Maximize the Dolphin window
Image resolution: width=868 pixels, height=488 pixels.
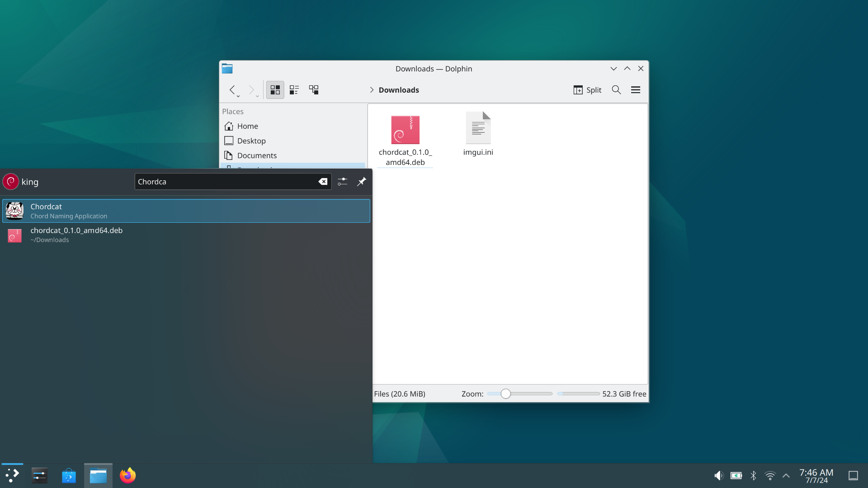[627, 69]
